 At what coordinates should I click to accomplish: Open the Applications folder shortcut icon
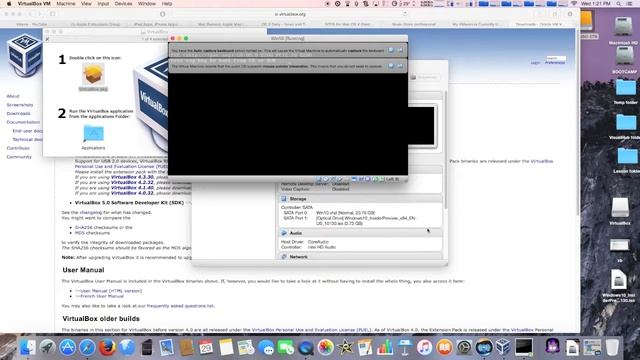point(93,134)
